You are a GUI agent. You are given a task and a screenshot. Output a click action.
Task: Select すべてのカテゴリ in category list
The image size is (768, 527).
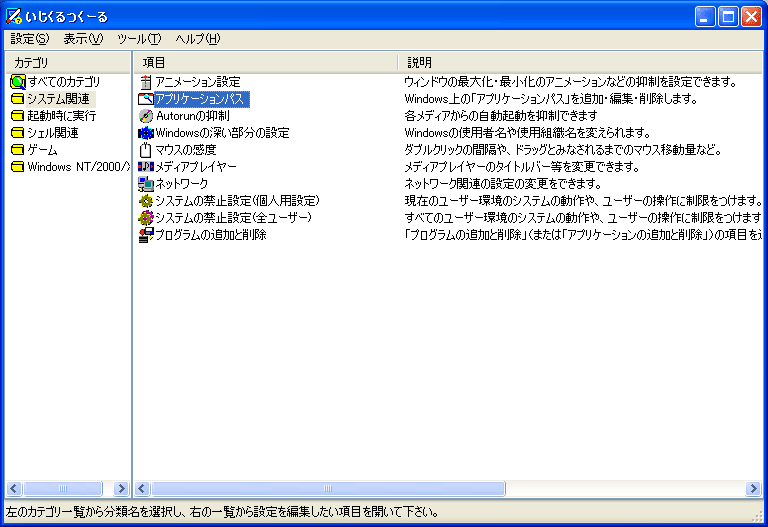coord(64,82)
